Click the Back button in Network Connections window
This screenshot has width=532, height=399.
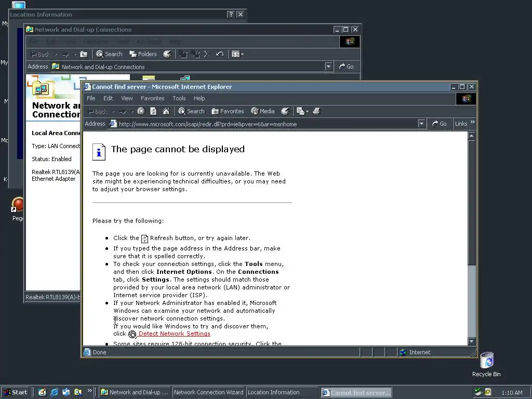click(x=41, y=54)
